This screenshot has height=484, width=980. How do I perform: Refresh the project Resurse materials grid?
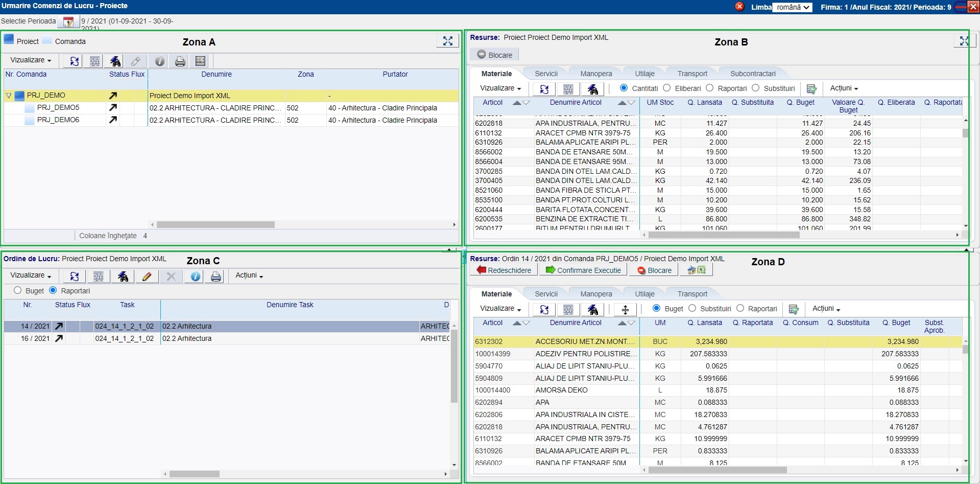pos(544,89)
